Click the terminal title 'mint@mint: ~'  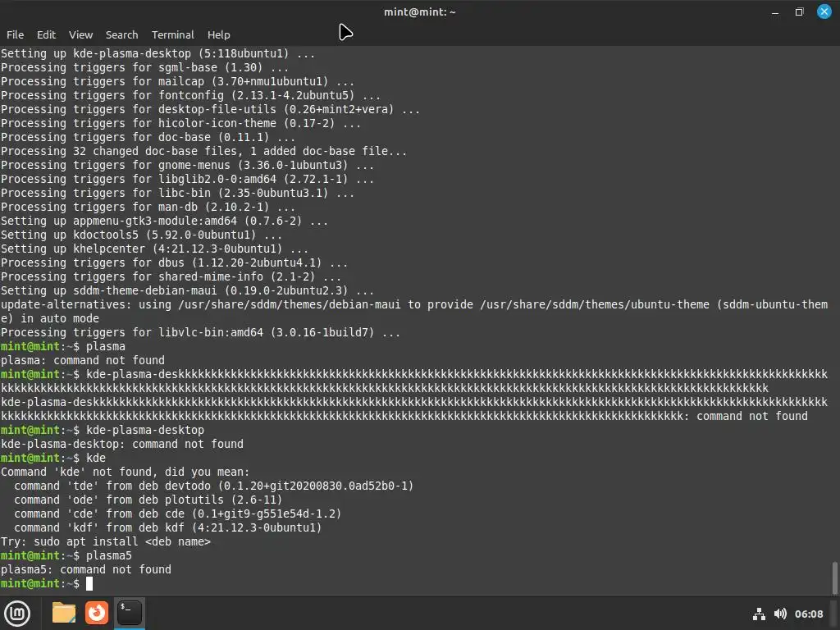click(x=419, y=11)
